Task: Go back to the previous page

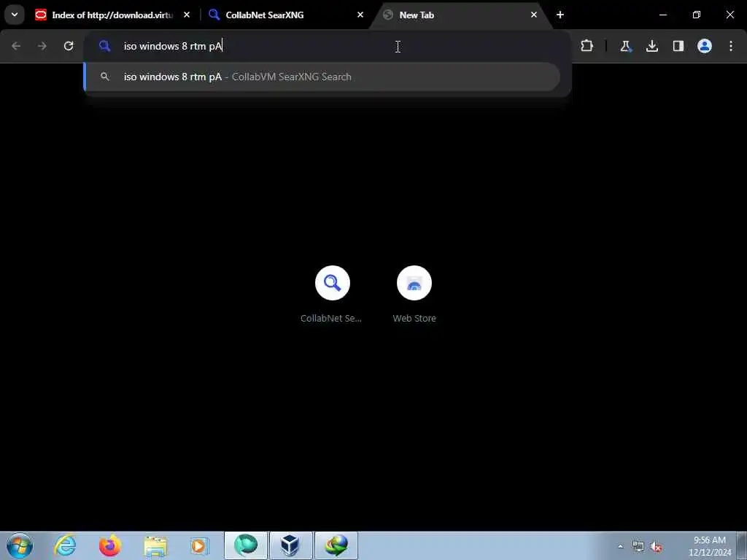Action: [x=16, y=46]
